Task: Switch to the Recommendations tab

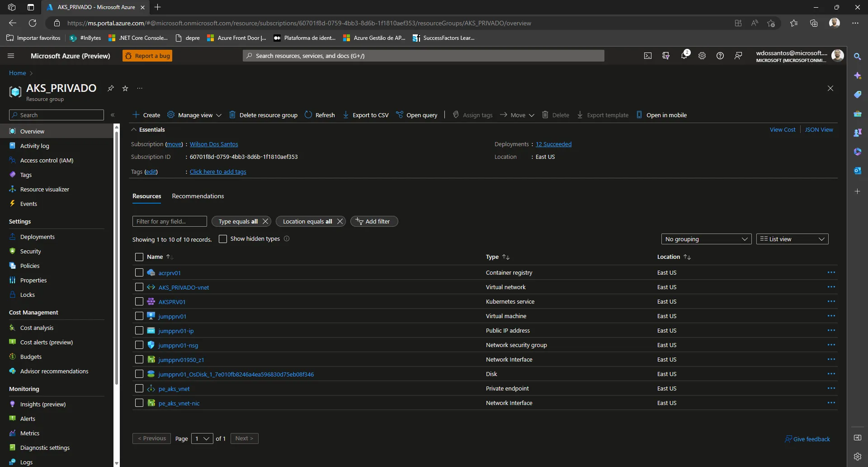Action: (x=198, y=196)
